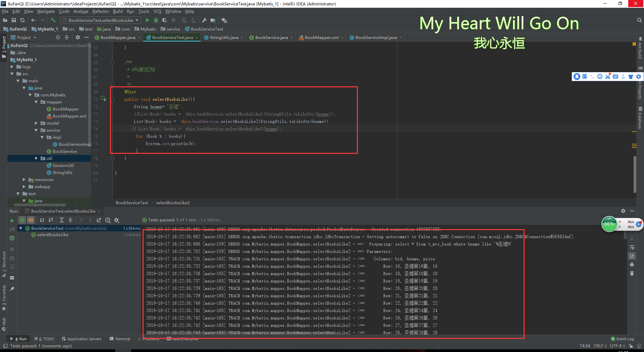Click Synchronize toolbar icon
The image size is (644, 352).
(x=22, y=20)
